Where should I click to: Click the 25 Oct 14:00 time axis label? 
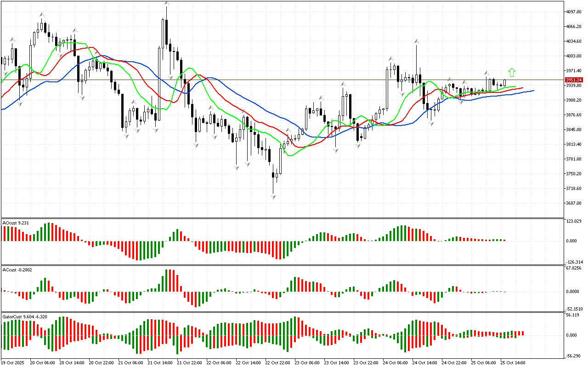tap(513, 362)
